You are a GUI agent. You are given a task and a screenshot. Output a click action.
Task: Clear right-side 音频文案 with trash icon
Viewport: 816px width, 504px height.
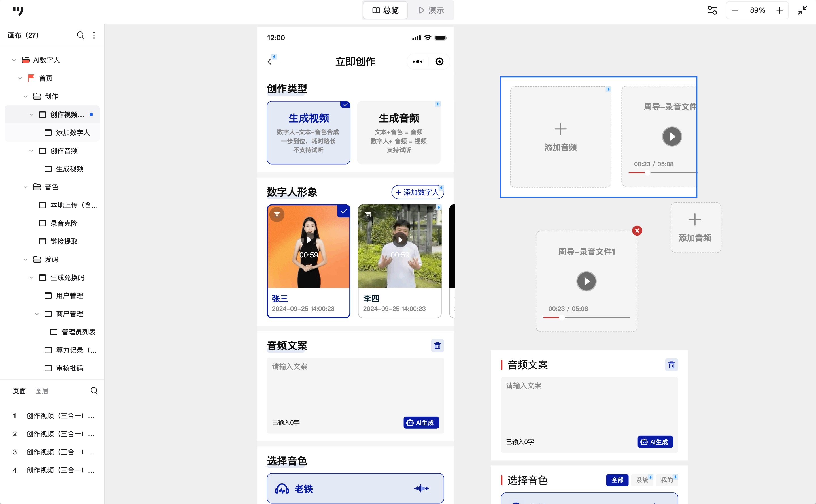(x=671, y=365)
